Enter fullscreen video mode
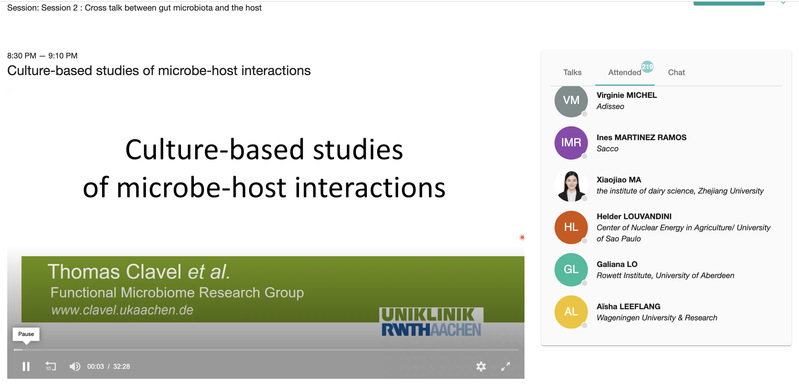This screenshot has width=799, height=391. click(x=505, y=366)
